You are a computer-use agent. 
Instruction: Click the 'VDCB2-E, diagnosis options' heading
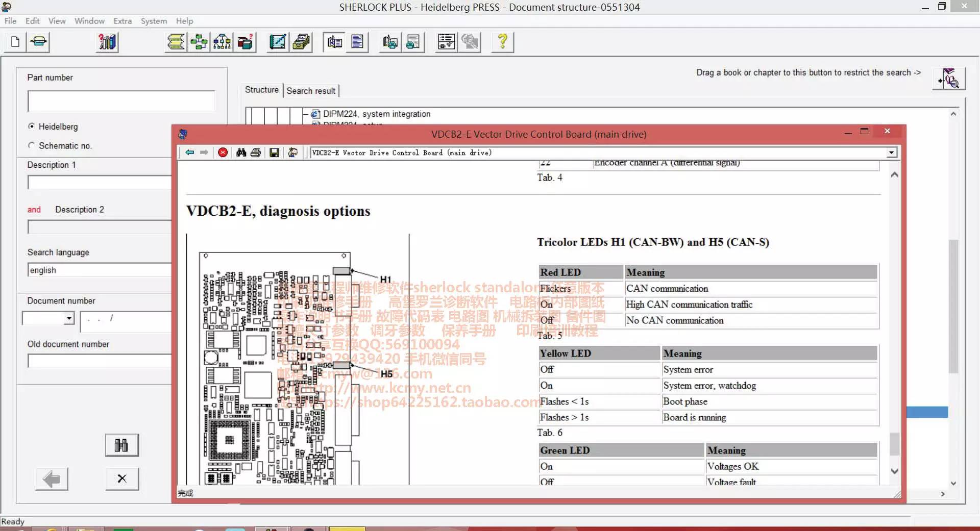pyautogui.click(x=278, y=211)
